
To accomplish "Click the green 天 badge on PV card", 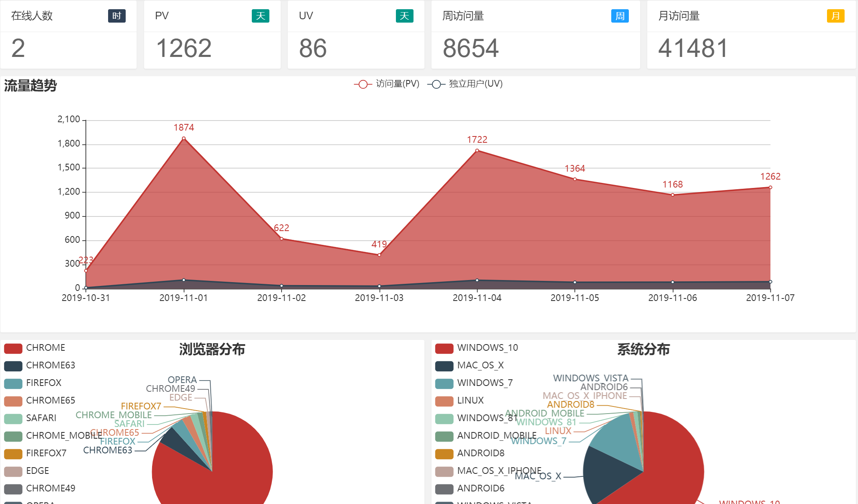I will coord(260,16).
